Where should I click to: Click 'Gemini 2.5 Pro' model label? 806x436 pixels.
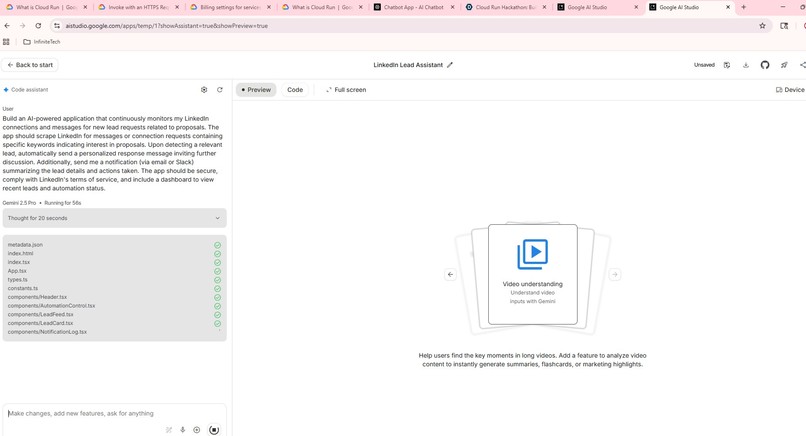point(19,203)
